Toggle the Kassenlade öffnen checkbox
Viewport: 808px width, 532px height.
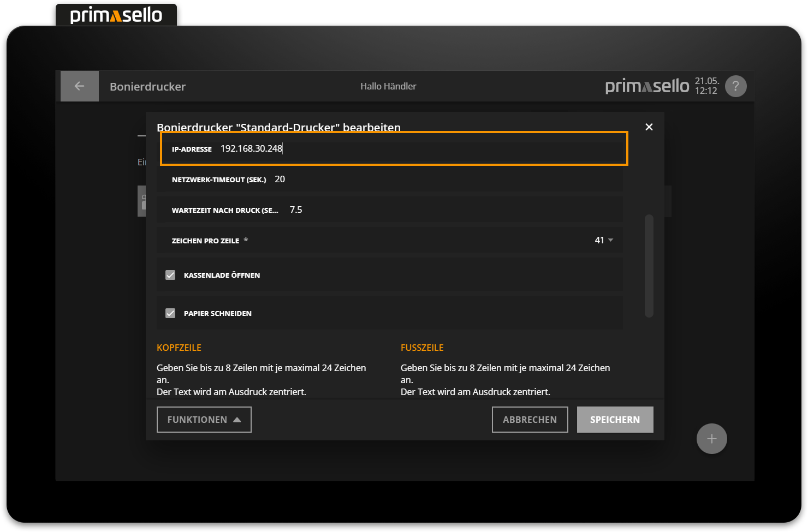tap(170, 275)
